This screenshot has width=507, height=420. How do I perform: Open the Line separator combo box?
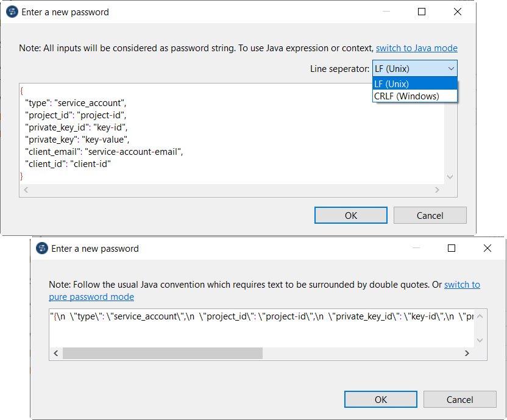pos(414,69)
